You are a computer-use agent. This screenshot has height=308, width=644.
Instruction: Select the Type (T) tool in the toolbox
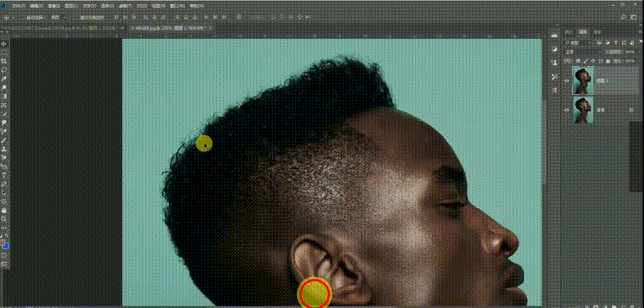tap(4, 175)
